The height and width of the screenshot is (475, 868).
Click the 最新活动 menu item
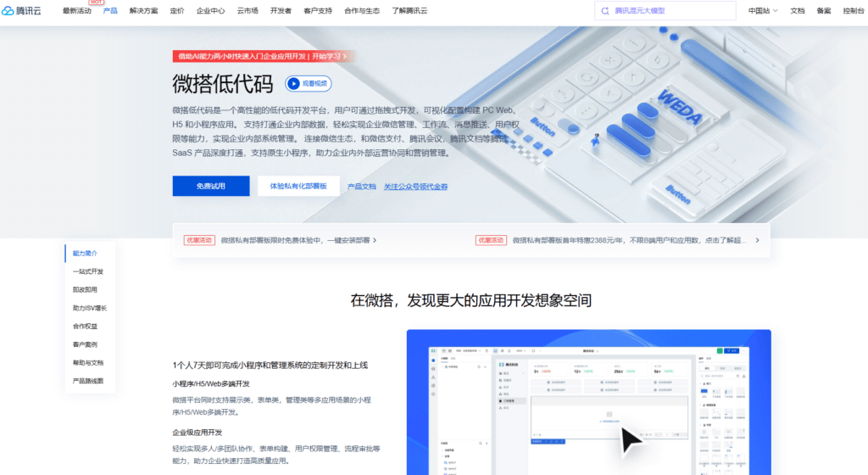click(x=77, y=11)
